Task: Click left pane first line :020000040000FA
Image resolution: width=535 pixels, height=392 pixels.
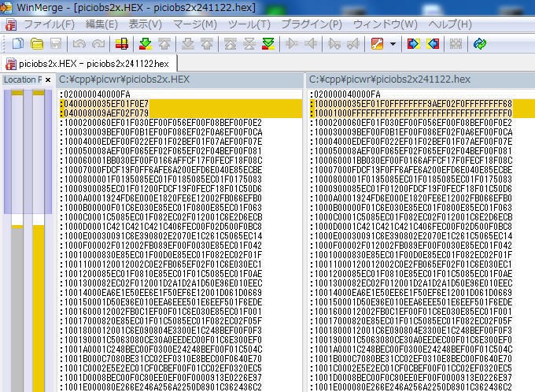Action: coord(95,94)
